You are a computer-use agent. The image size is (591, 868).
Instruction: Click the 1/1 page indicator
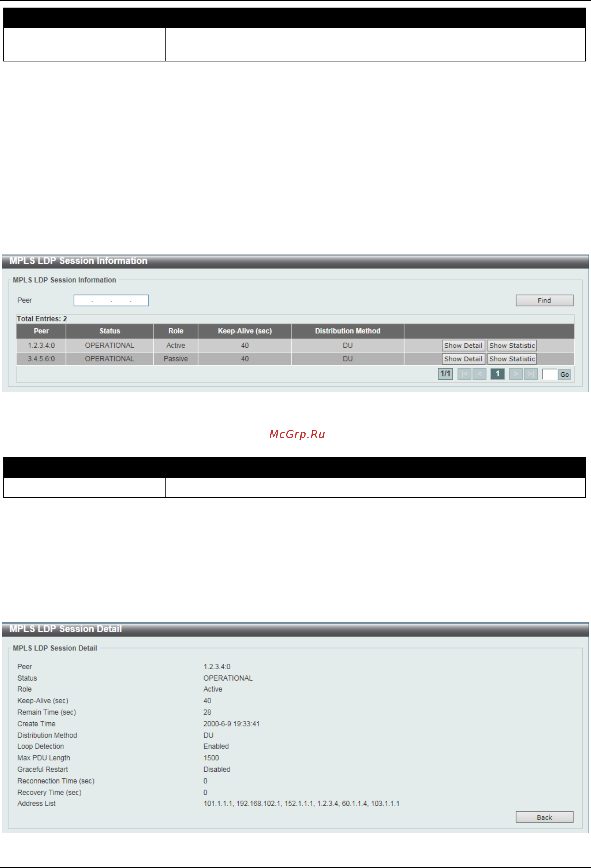tap(445, 374)
